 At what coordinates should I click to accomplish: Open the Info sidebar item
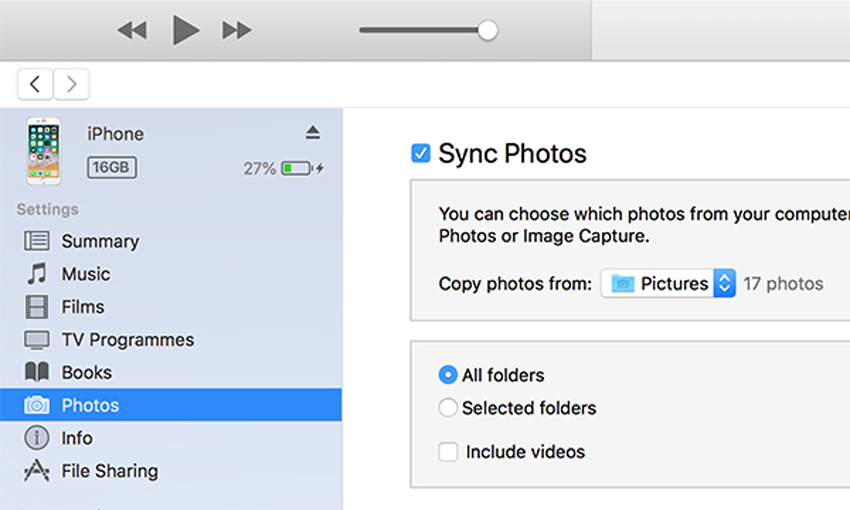[76, 438]
